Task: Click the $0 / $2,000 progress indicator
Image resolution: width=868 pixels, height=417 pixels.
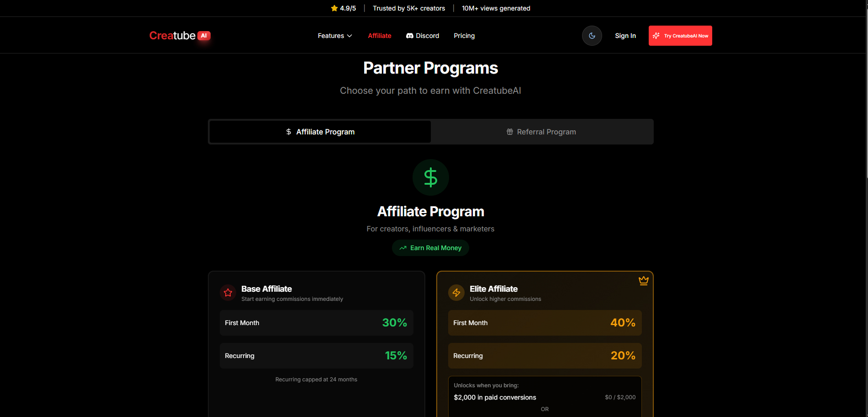Action: [x=620, y=397]
